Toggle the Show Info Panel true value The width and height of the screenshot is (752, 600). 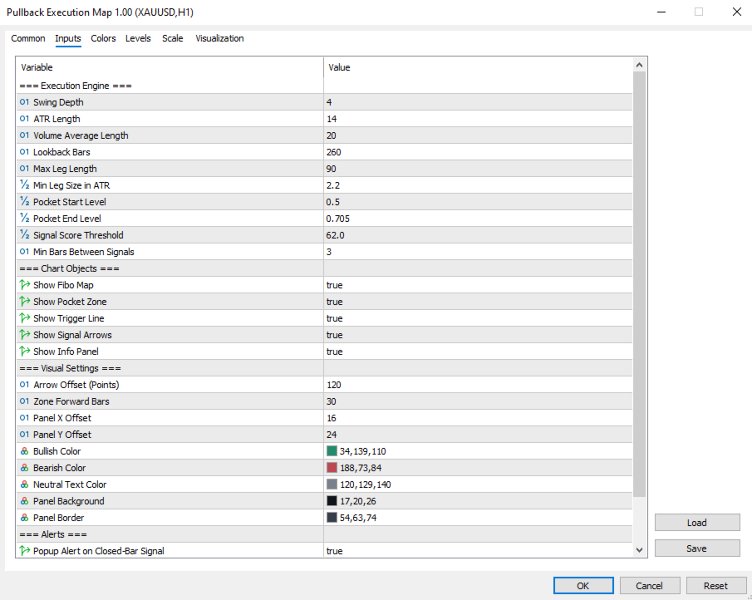[334, 352]
